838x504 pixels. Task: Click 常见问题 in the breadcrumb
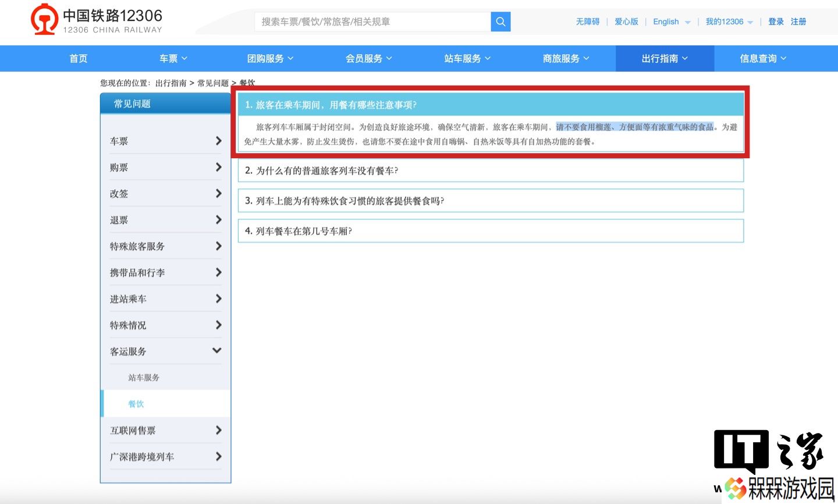213,83
